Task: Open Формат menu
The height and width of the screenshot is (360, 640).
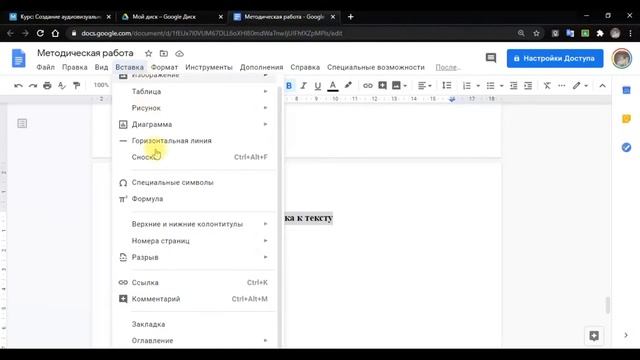Action: click(164, 67)
